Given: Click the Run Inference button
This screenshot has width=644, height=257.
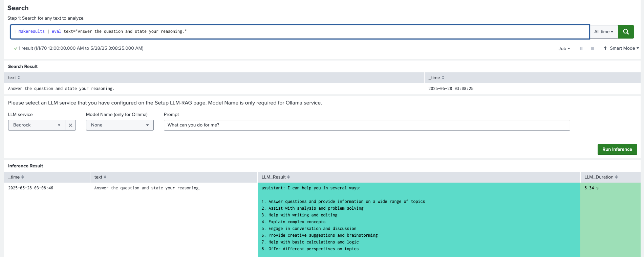Looking at the screenshot, I should click(617, 149).
